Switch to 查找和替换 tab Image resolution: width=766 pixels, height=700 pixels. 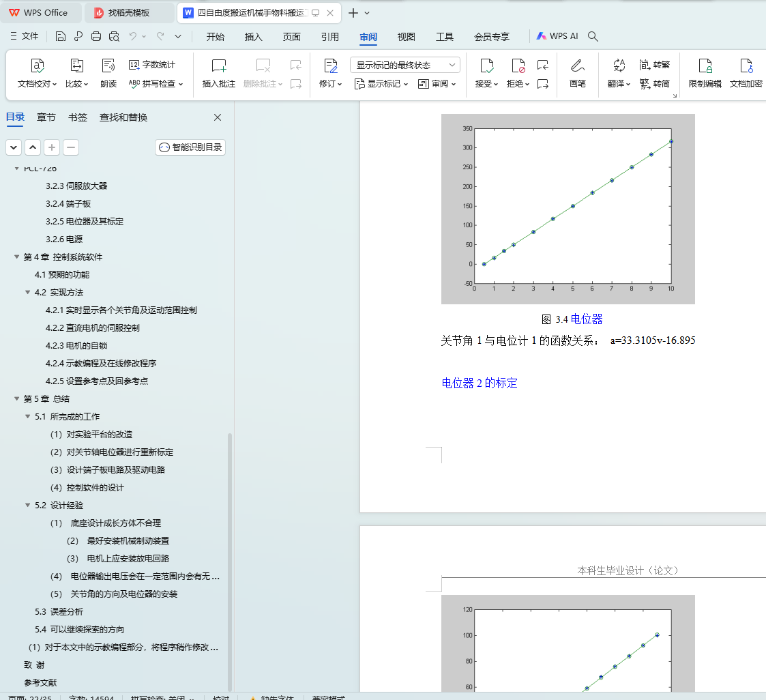(x=123, y=117)
